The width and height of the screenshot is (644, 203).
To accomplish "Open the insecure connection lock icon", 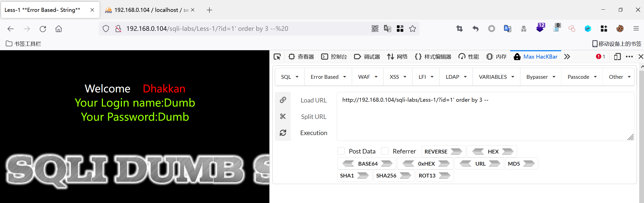I will click(x=118, y=29).
